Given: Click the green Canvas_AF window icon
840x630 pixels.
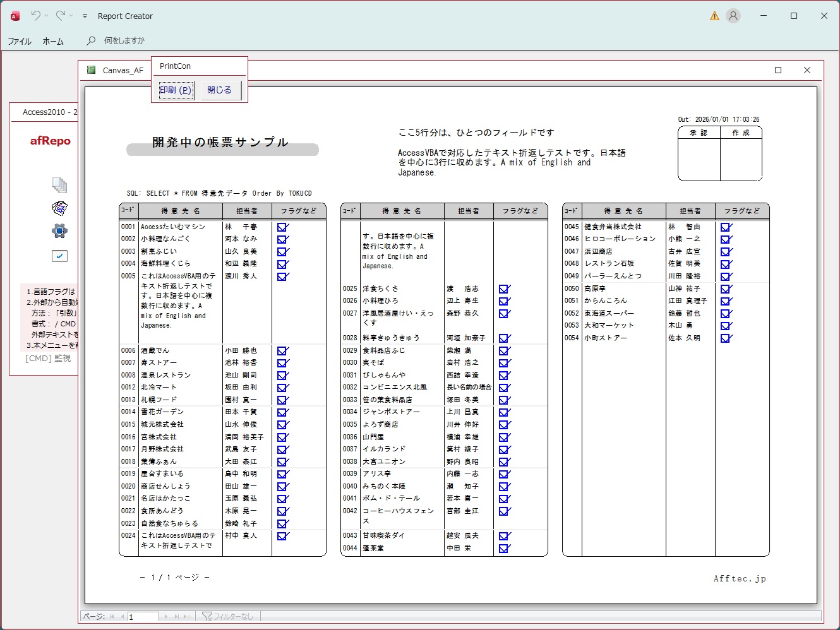Looking at the screenshot, I should point(92,70).
